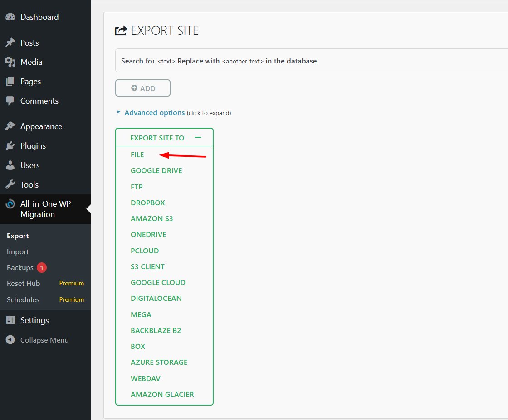508x420 pixels.
Task: Click the Pages icon in sidebar
Action: [10, 81]
